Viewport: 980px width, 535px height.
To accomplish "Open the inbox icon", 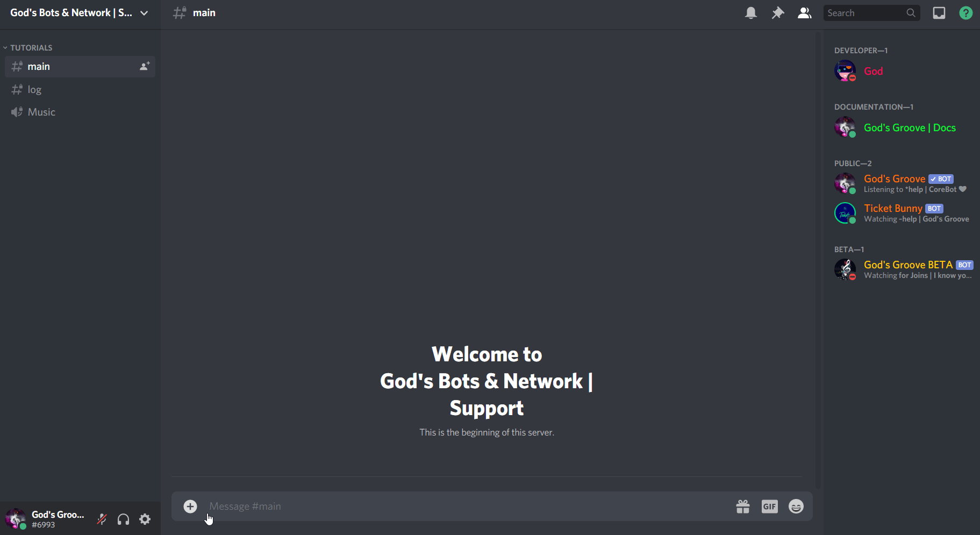I will [939, 13].
